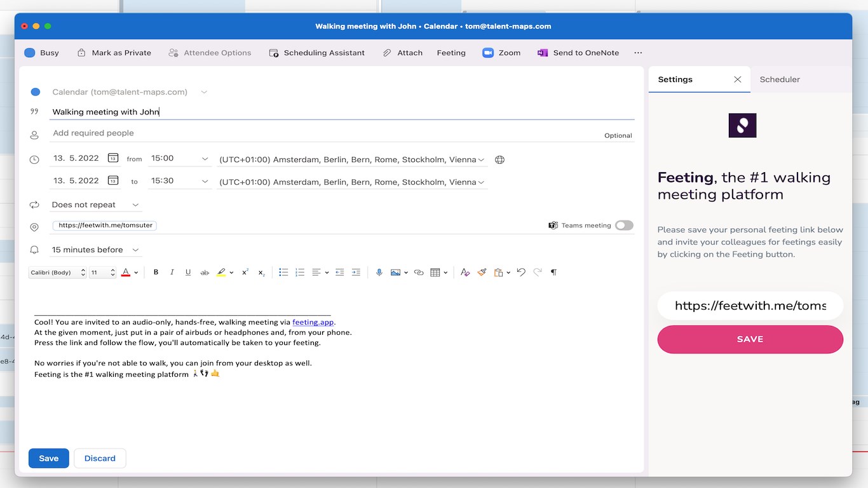Screen dimensions: 868x488
Task: Save the meeting with the blue Save button
Action: (49, 458)
